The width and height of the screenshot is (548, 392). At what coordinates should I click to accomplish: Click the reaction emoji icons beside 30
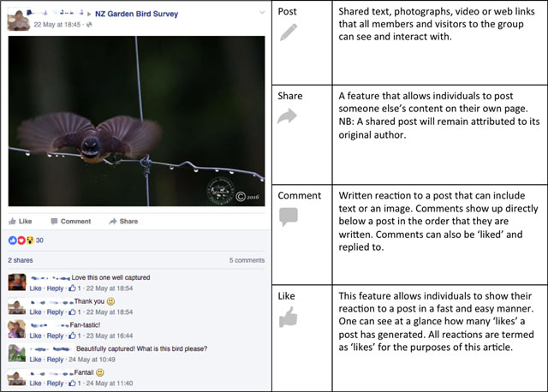coord(21,241)
